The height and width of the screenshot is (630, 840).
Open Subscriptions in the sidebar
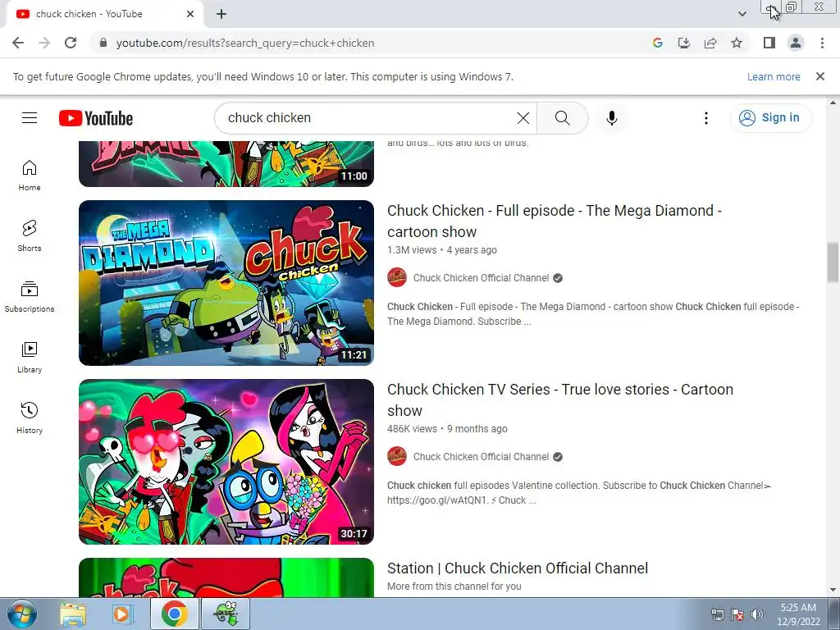(x=30, y=297)
